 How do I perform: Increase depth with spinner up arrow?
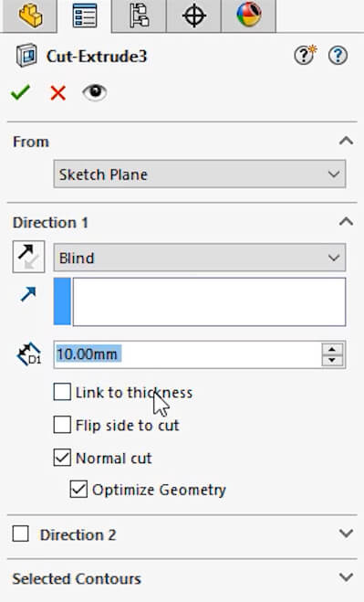click(332, 349)
